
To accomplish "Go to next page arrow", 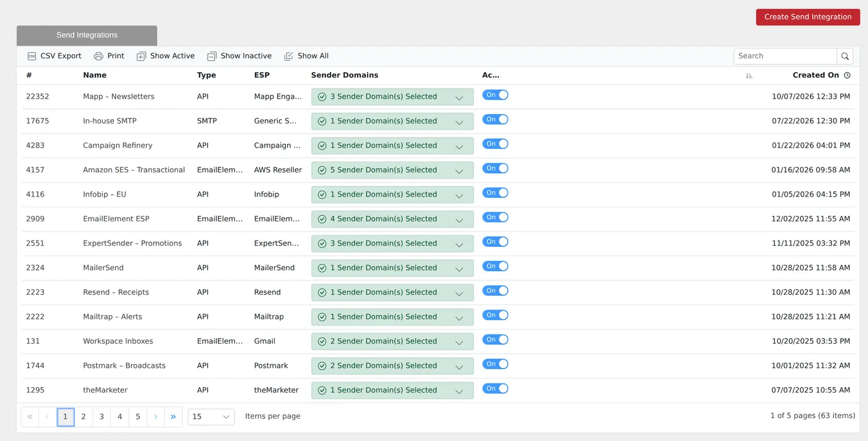I will click(156, 417).
